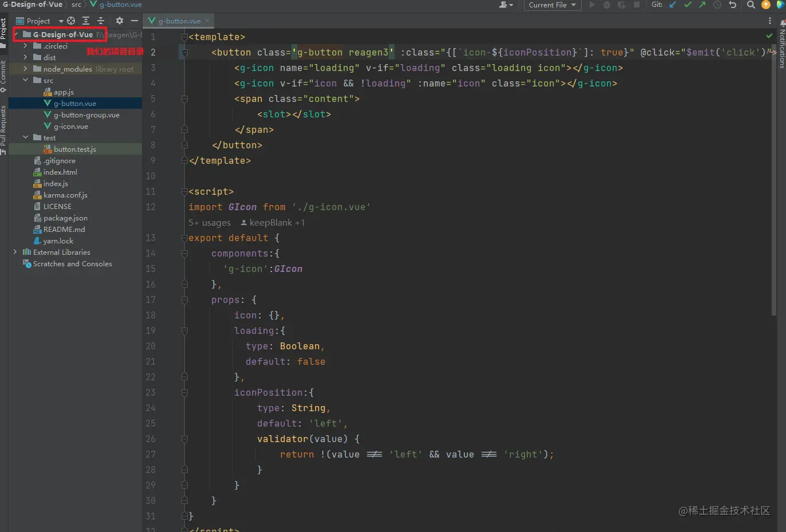
Task: Click the rollback (undo) Git icon
Action: pyautogui.click(x=733, y=5)
